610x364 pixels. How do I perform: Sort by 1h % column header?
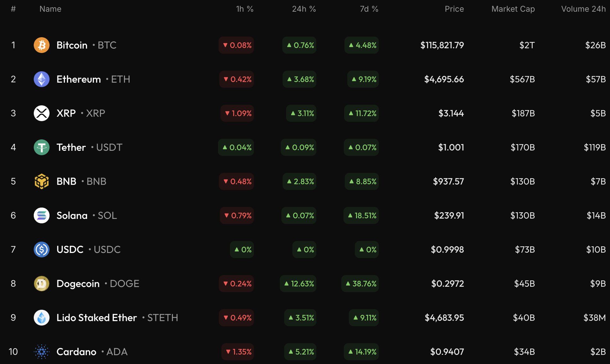point(244,9)
